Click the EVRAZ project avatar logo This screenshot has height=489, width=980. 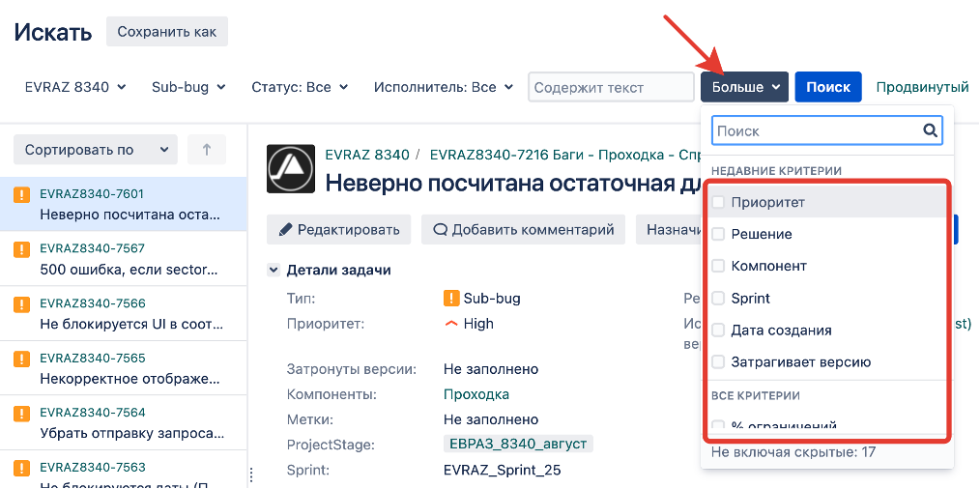click(291, 168)
